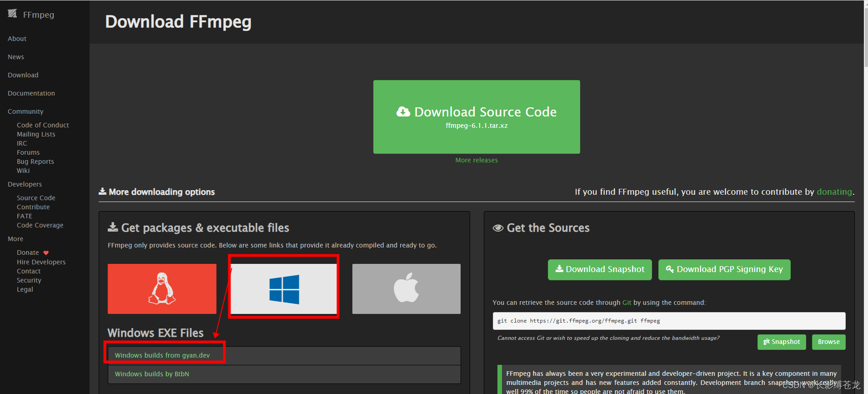Go to Forums in sidebar
Viewport: 868px width, 394px height.
(28, 152)
